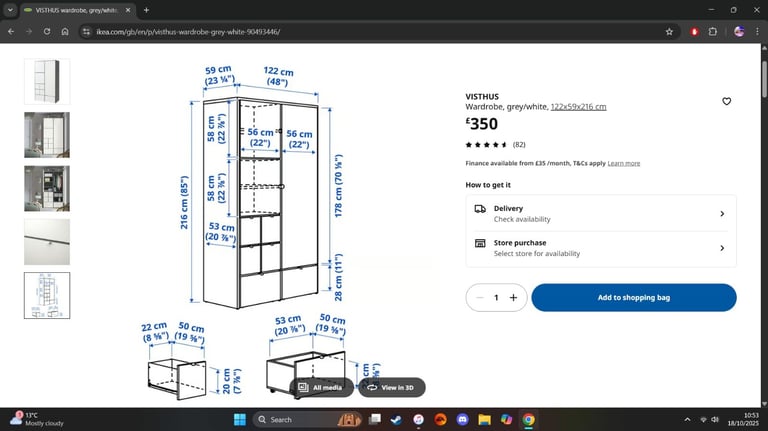Click the taskbar Search box
Viewport: 768px width, 431px height.
tap(308, 420)
